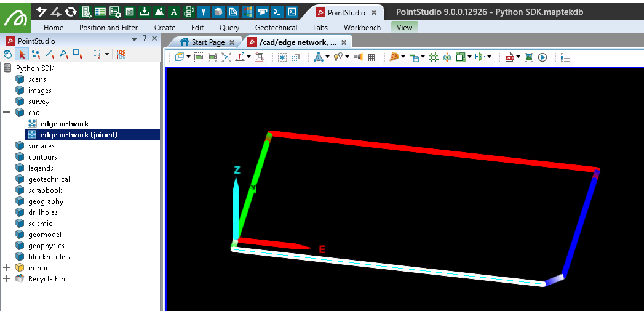644x311 pixels.
Task: Click the play animation button in view toolbar
Action: point(543,57)
